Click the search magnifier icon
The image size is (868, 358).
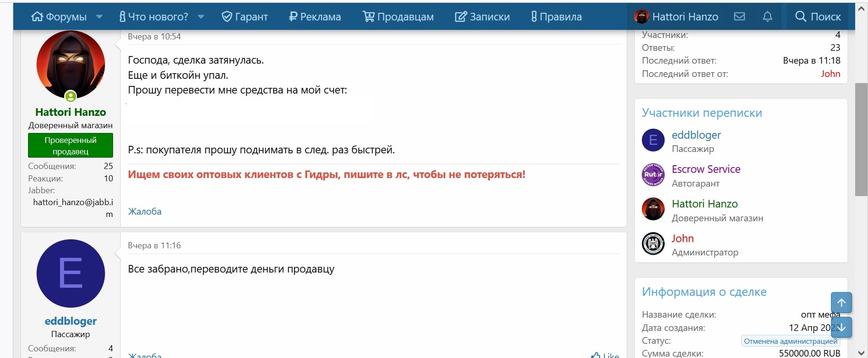801,17
